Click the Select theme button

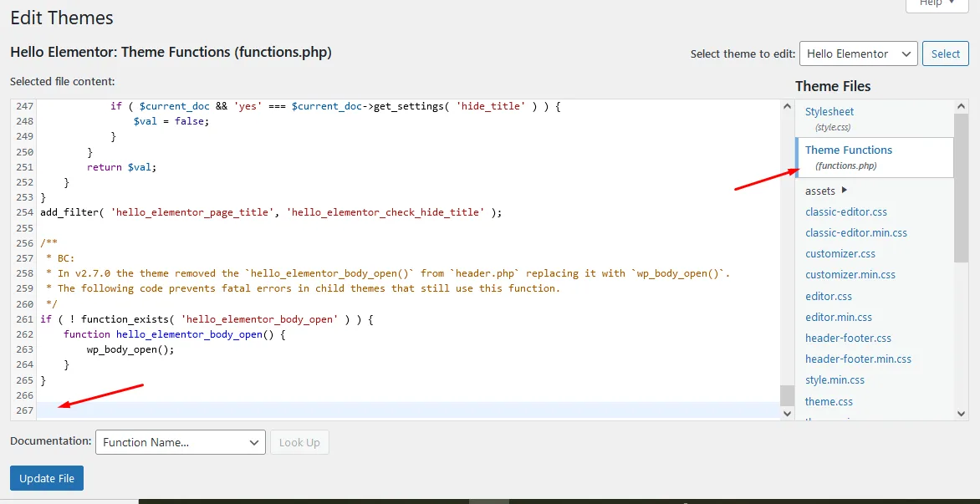tap(945, 53)
